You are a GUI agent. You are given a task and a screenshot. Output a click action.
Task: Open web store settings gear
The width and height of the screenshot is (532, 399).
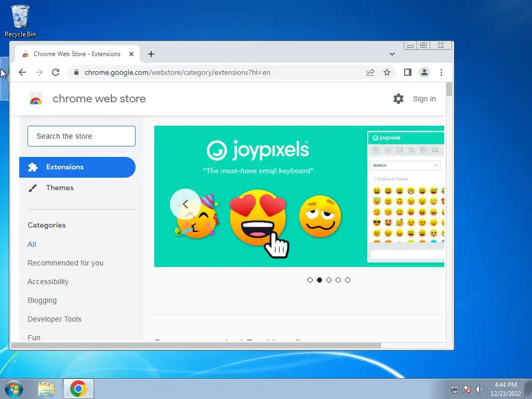pyautogui.click(x=398, y=99)
